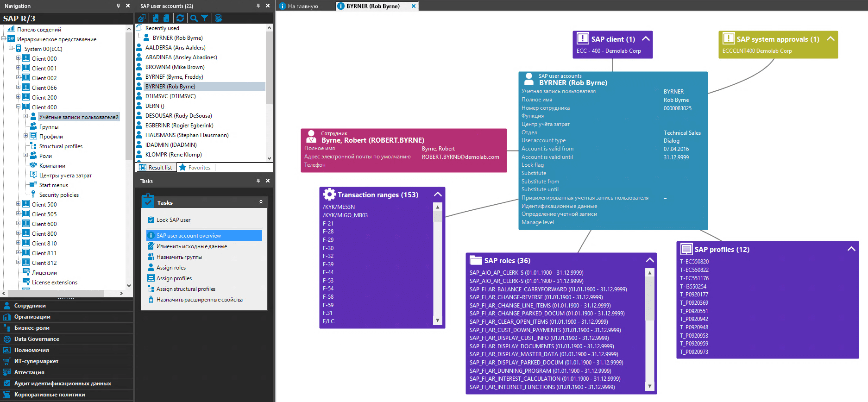The image size is (868, 402).
Task: Expand the Client 500 tree node
Action: [x=19, y=204]
